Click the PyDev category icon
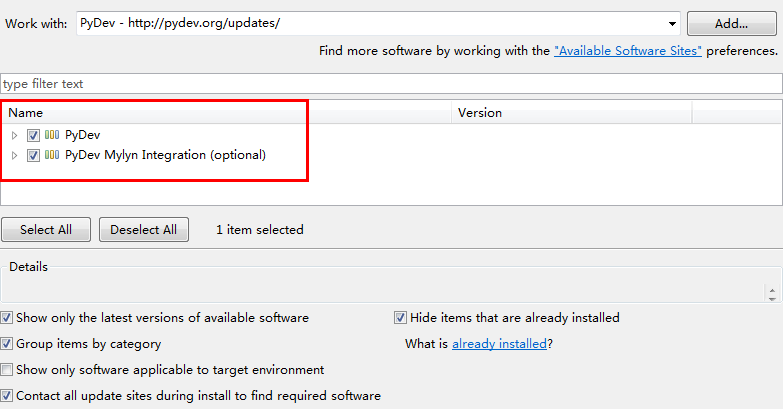Image resolution: width=783 pixels, height=409 pixels. (x=52, y=135)
